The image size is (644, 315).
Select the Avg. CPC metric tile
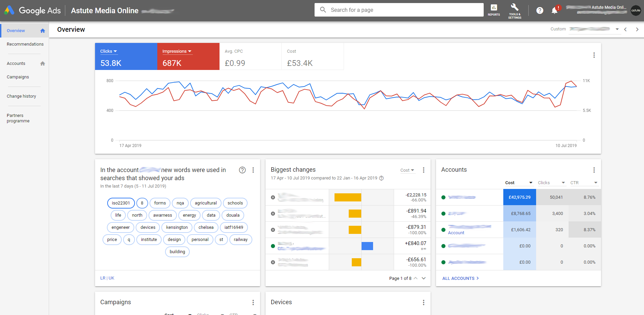tap(250, 56)
